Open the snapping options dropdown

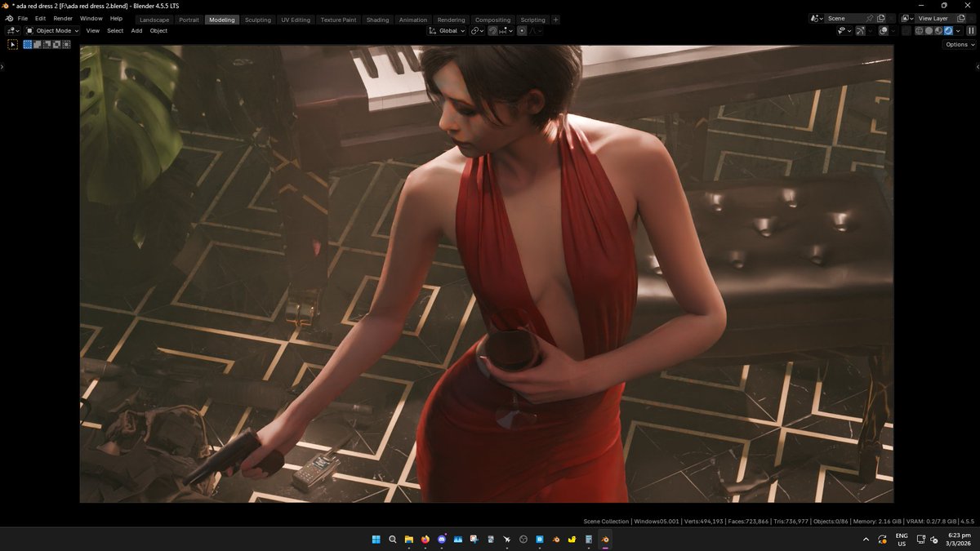point(506,30)
